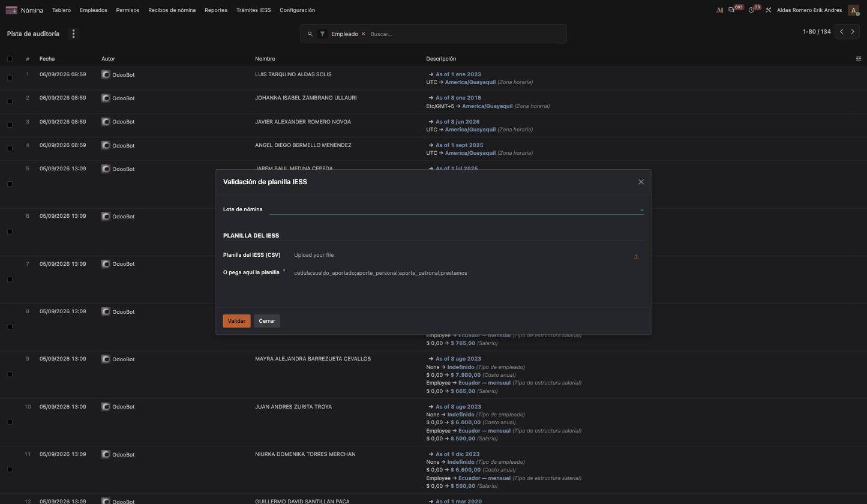Check row of ANGEL DIEGO BERMELLO MENENDEZ
The height and width of the screenshot is (504, 867).
[x=10, y=149]
